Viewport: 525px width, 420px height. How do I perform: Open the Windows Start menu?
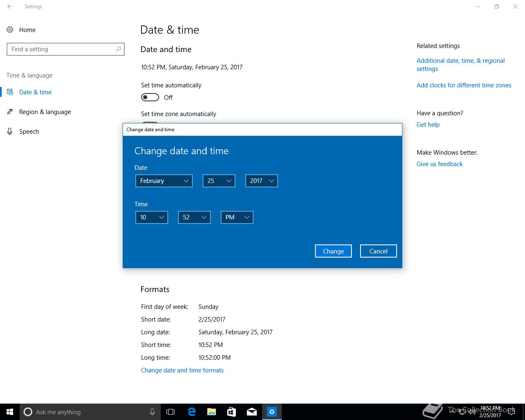pos(10,412)
